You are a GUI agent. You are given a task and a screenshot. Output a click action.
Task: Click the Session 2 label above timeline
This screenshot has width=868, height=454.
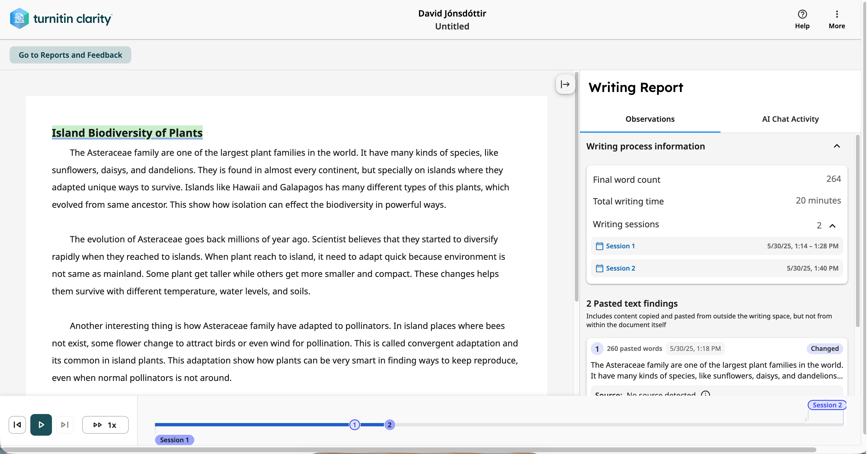tap(827, 405)
